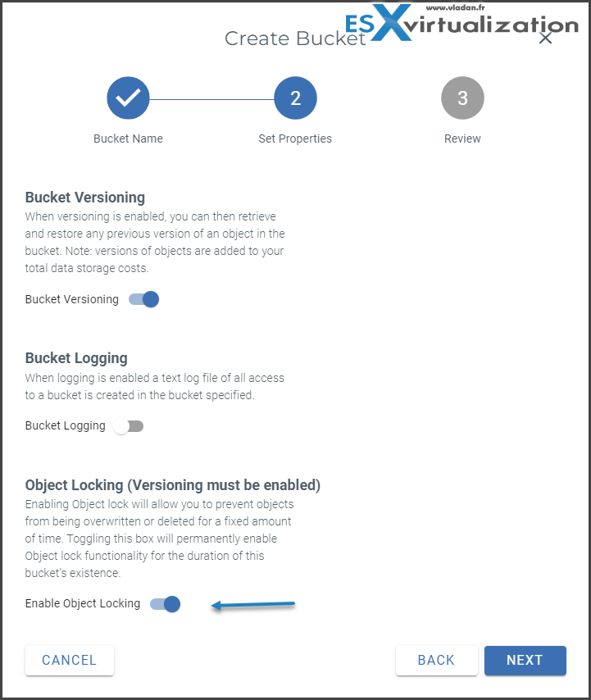This screenshot has width=591, height=700.
Task: Disable the Bucket Versioning toggle
Action: click(x=143, y=299)
